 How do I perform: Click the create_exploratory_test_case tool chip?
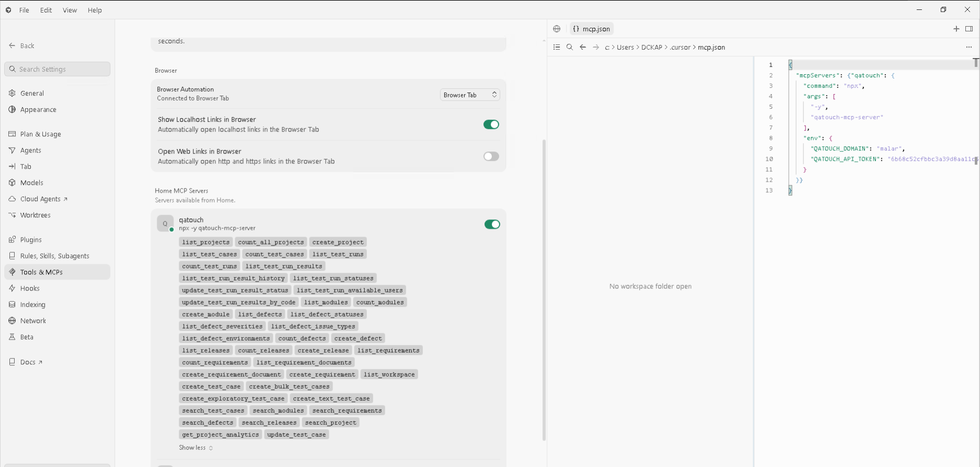[x=233, y=398]
